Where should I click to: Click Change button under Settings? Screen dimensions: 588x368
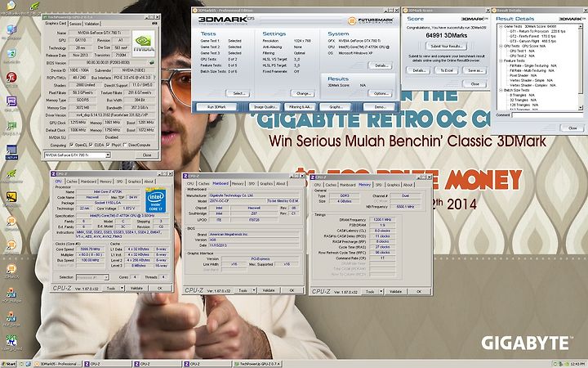point(303,93)
